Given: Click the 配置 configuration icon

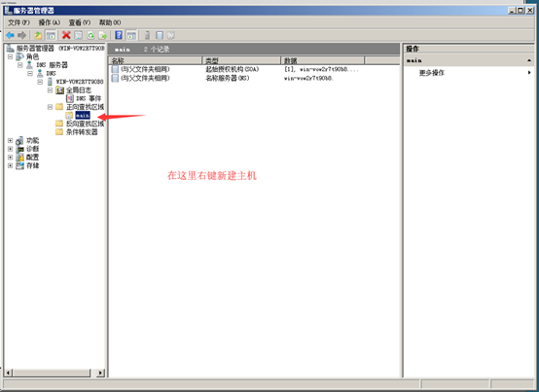Looking at the screenshot, I should point(20,157).
